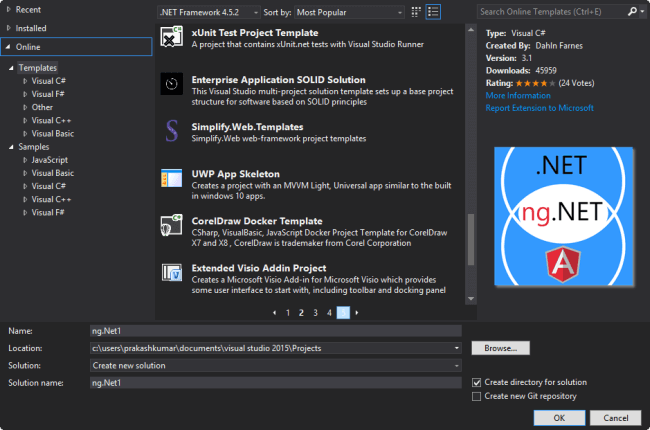
Task: Switch to medium icons list view
Action: pyautogui.click(x=433, y=12)
